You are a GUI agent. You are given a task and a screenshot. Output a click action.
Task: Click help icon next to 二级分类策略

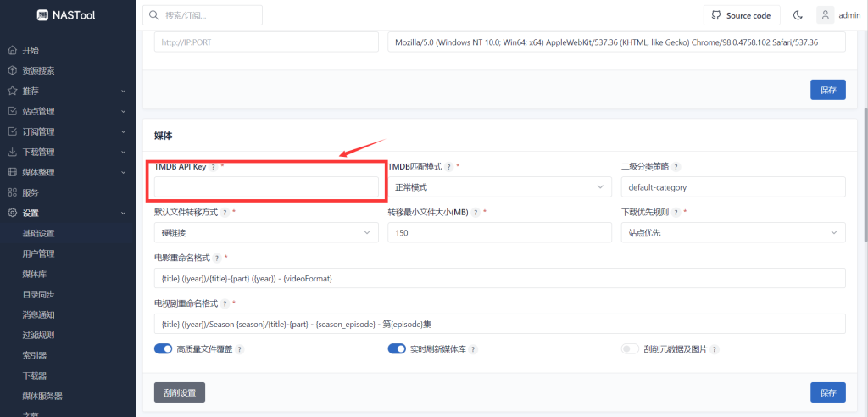pyautogui.click(x=676, y=167)
